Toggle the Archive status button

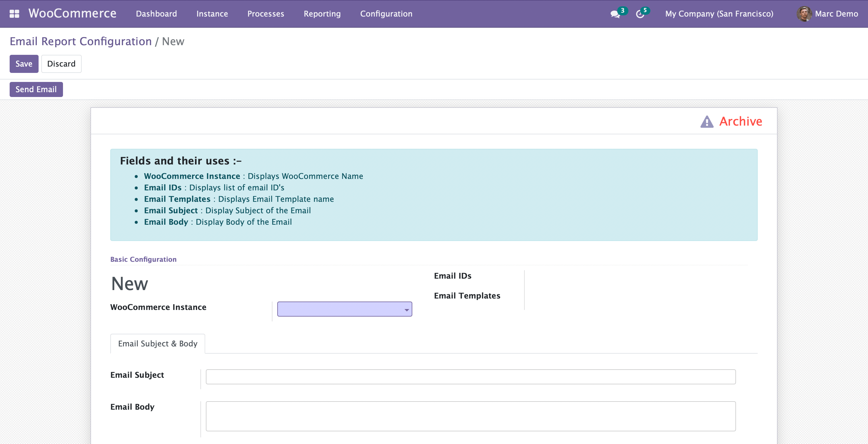pyautogui.click(x=740, y=121)
